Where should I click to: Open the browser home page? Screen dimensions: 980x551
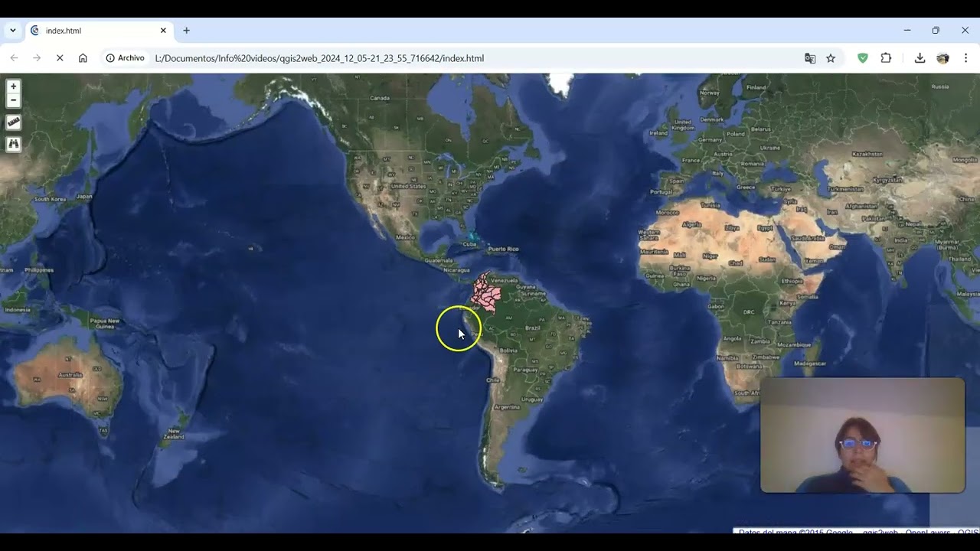(83, 58)
